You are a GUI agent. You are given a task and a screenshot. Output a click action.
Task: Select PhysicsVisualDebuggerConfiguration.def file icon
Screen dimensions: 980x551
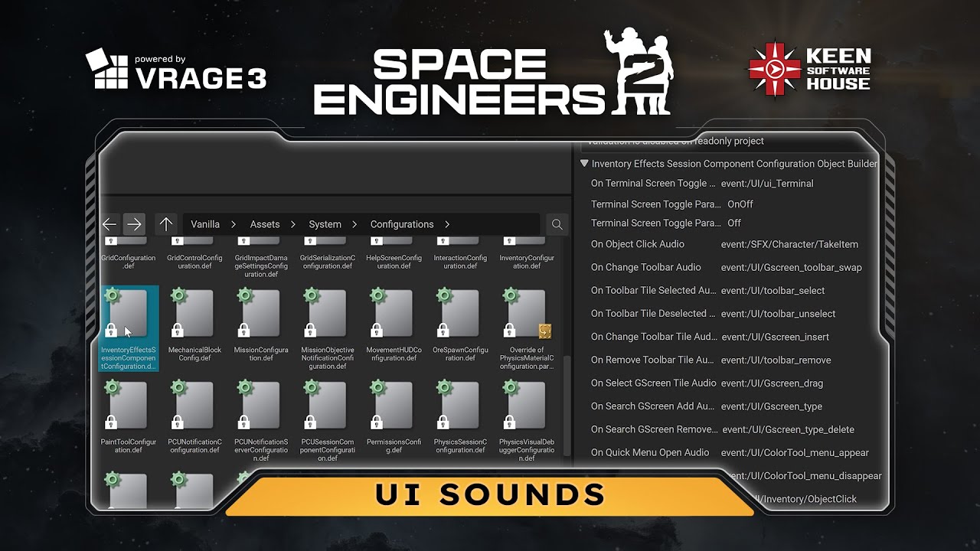[525, 405]
